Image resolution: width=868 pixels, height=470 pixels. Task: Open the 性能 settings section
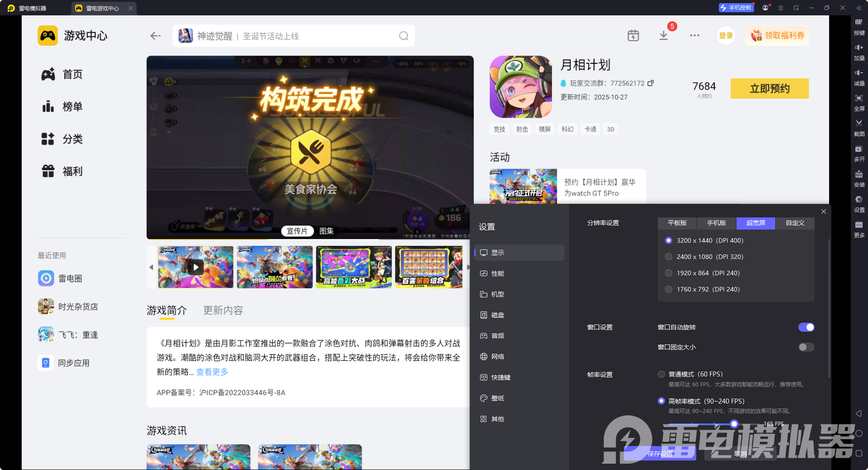pos(519,273)
